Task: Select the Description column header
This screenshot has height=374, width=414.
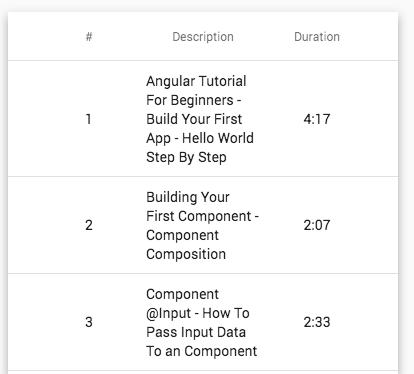Action: (x=203, y=37)
